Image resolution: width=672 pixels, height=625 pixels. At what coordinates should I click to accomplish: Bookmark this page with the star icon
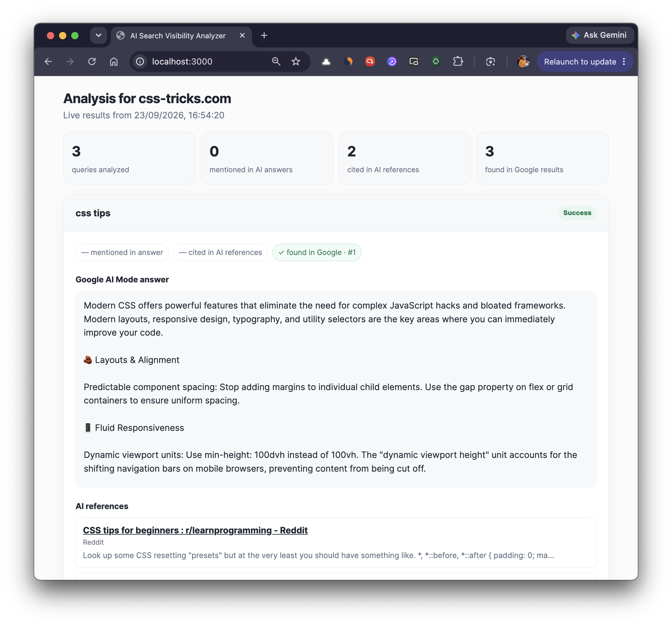pyautogui.click(x=296, y=61)
